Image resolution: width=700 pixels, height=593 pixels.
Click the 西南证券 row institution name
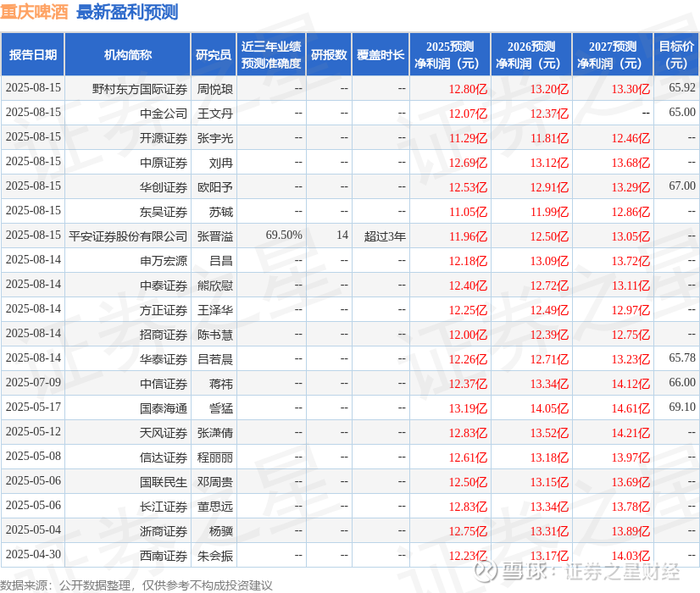coord(164,556)
